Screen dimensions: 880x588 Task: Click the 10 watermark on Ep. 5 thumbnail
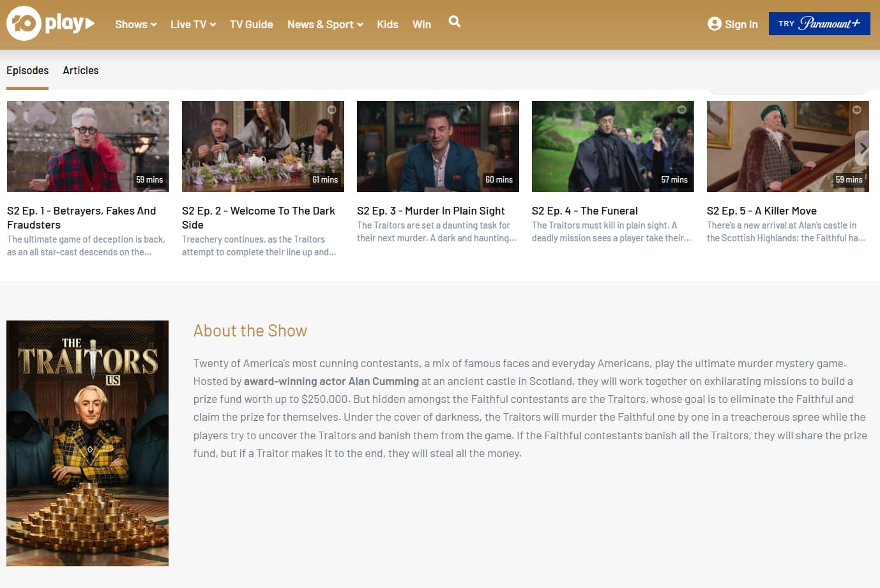(856, 110)
